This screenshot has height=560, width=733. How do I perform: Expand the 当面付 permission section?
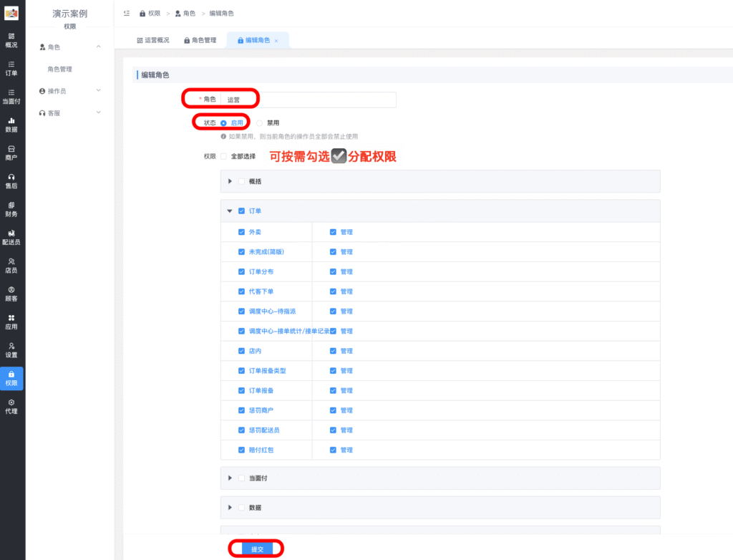pos(229,478)
